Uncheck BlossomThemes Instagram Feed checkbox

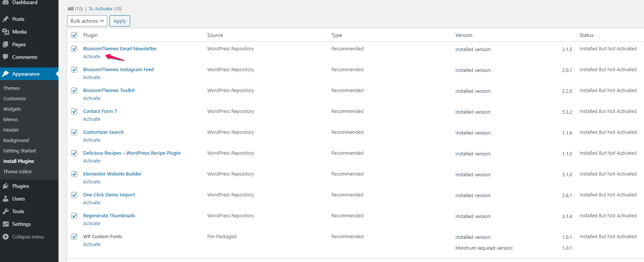pos(74,70)
